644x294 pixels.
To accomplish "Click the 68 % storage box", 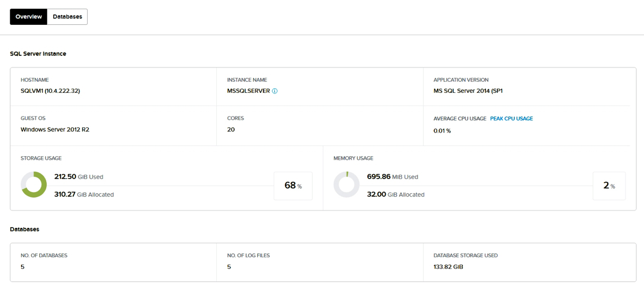I will tap(293, 186).
